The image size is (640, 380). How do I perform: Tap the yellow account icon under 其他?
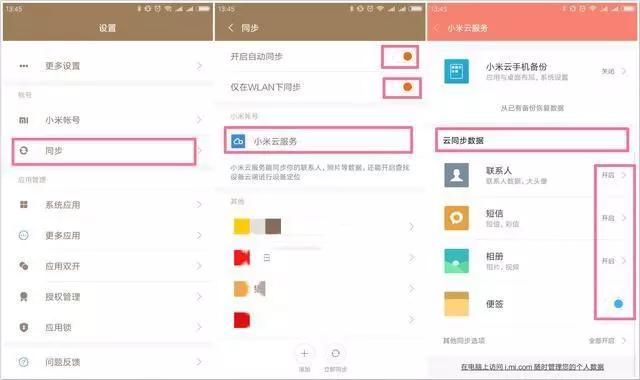241,226
